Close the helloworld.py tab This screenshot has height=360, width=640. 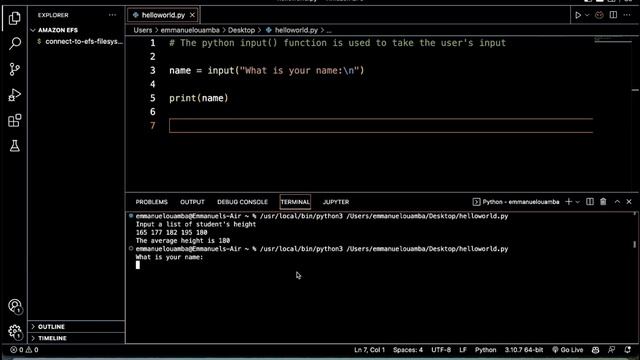click(192, 15)
